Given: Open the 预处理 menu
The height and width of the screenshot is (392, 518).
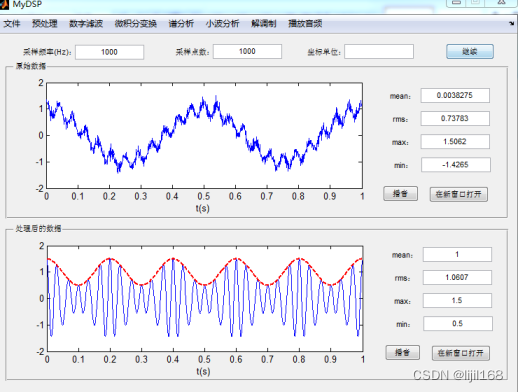Looking at the screenshot, I should click(x=45, y=24).
